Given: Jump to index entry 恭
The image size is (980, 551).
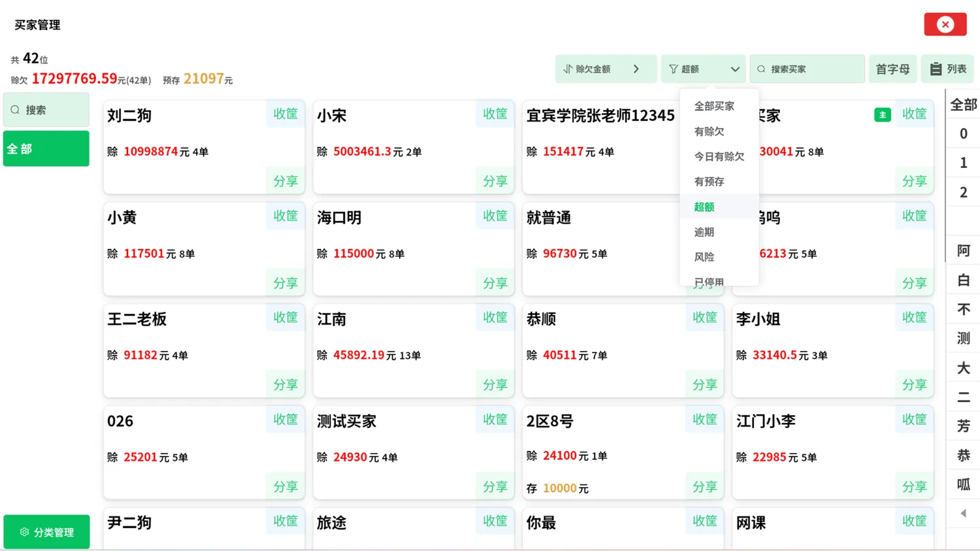Looking at the screenshot, I should [x=964, y=455].
